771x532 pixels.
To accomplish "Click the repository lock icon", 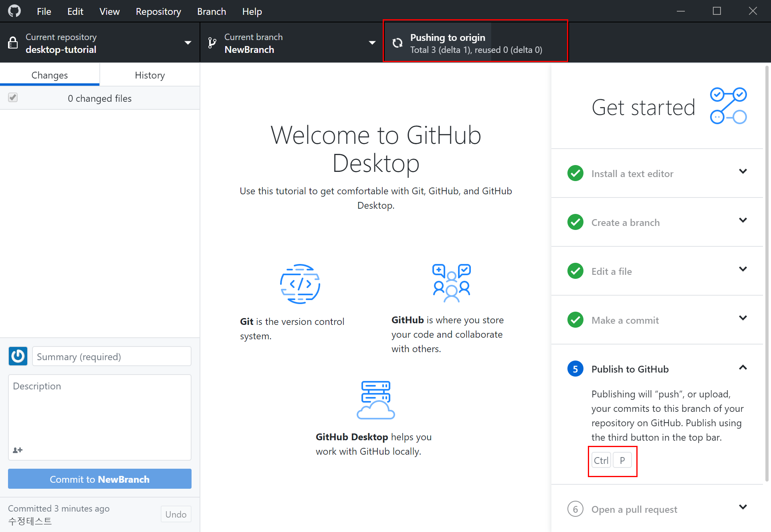I will 13,42.
